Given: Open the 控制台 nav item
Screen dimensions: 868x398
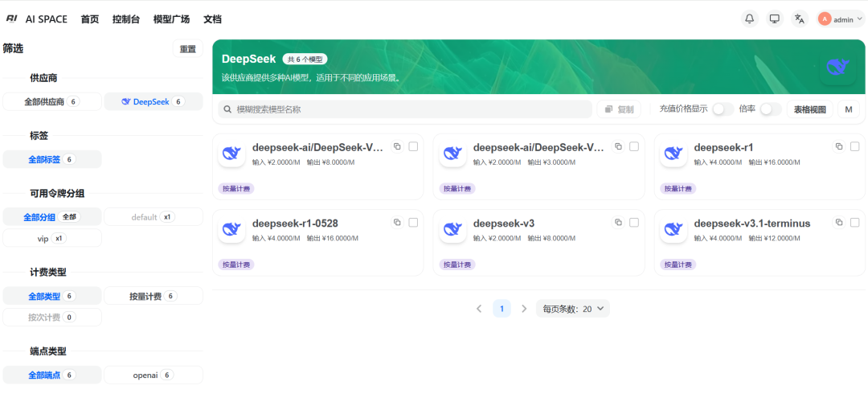Looking at the screenshot, I should point(125,19).
